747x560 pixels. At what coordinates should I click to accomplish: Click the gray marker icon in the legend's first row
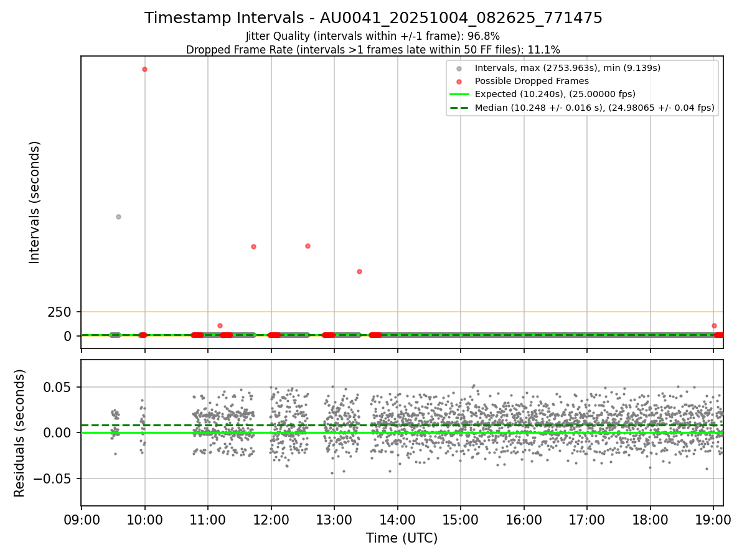coord(459,68)
